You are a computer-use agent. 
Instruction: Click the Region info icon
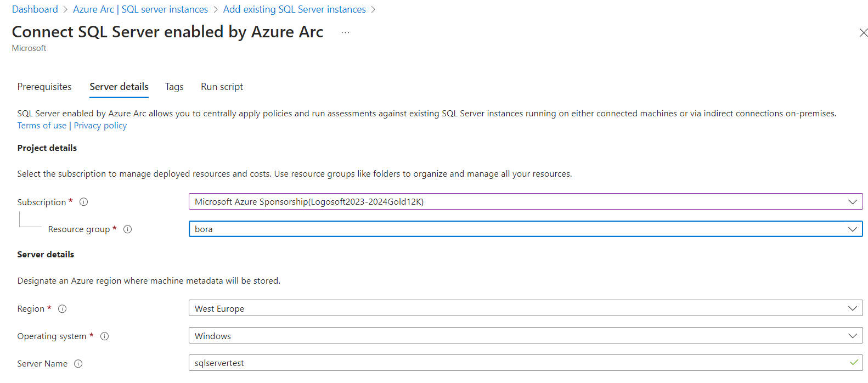[x=63, y=309]
